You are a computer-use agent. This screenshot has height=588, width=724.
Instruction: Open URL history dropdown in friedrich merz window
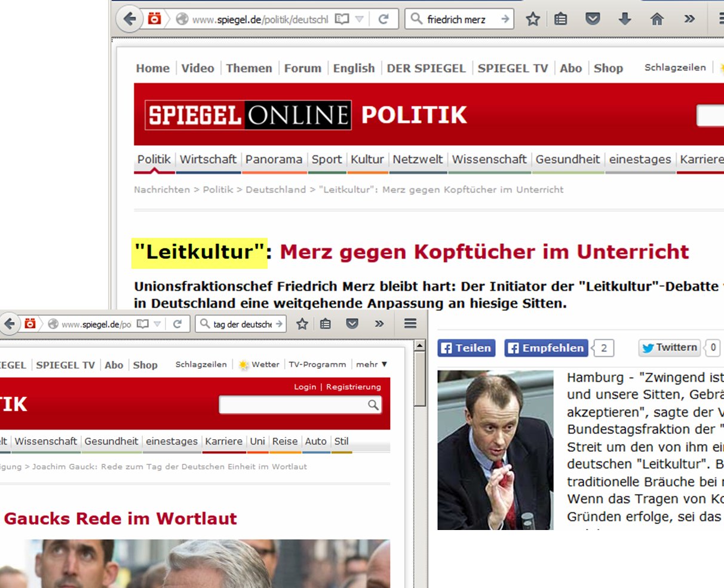pos(359,19)
